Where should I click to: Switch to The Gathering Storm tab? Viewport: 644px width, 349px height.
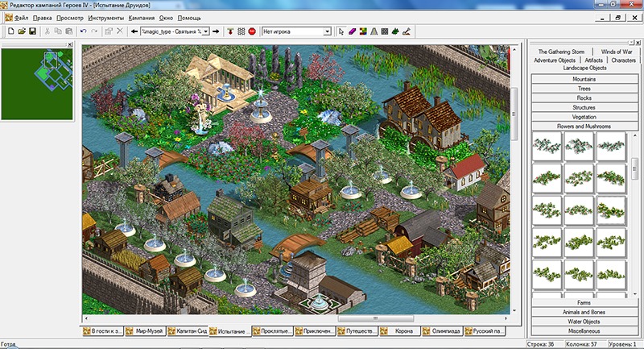(x=561, y=52)
